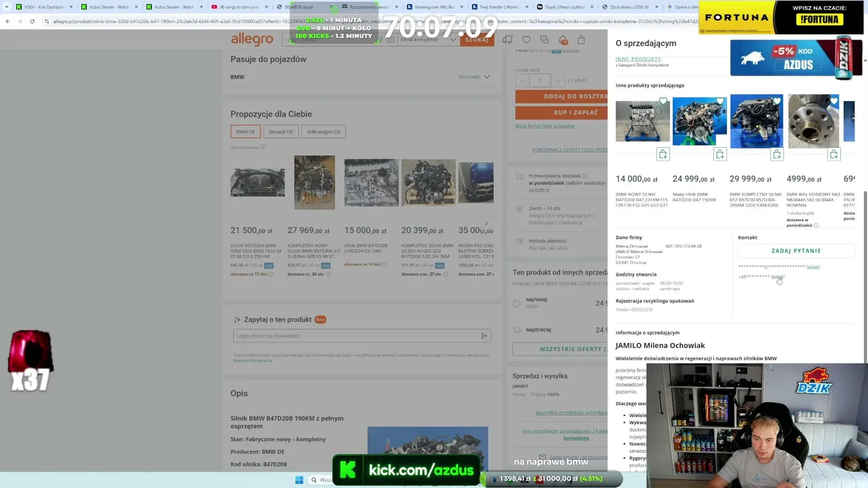Viewport: 868px width, 488px height.
Task: Open the Masz firmę? Weź w leasing link
Action: click(x=545, y=126)
